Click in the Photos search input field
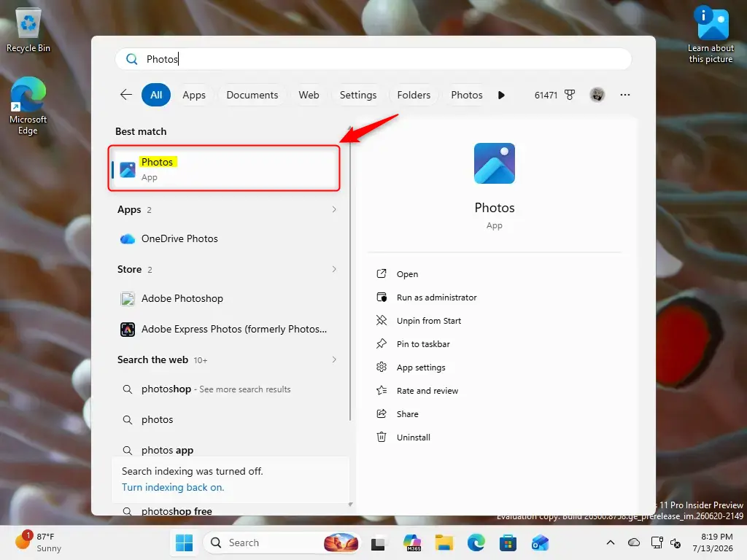Image resolution: width=747 pixels, height=560 pixels. click(373, 59)
